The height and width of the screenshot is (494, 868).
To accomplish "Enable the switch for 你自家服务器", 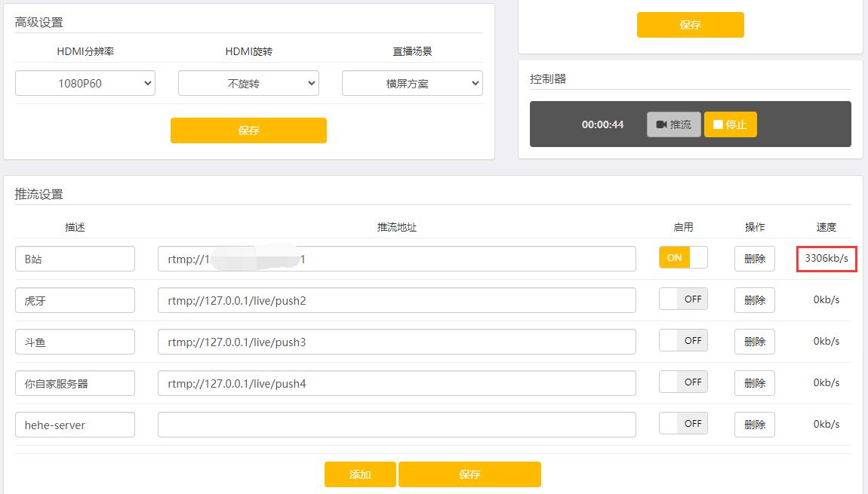I will pyautogui.click(x=683, y=382).
